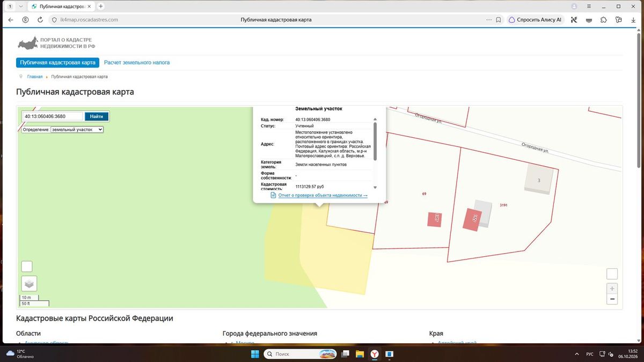
Task: Click the 'Спросить Алису AI' button
Action: tap(535, 20)
